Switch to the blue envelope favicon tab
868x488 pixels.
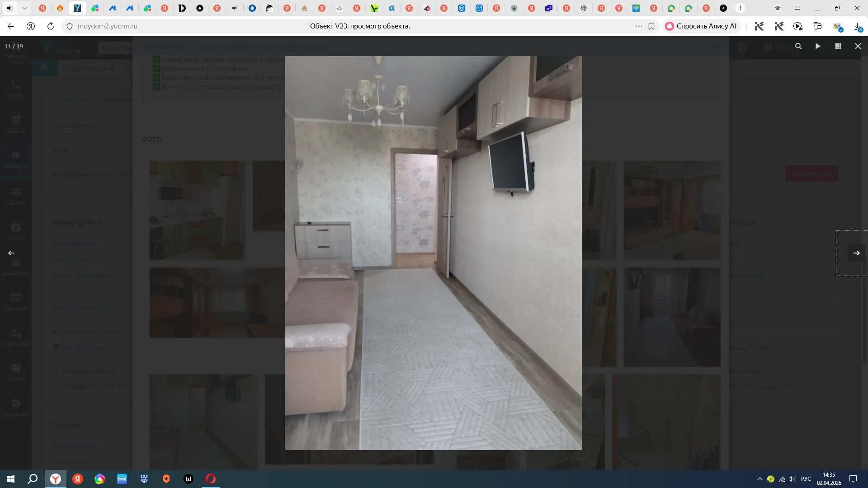tap(479, 8)
